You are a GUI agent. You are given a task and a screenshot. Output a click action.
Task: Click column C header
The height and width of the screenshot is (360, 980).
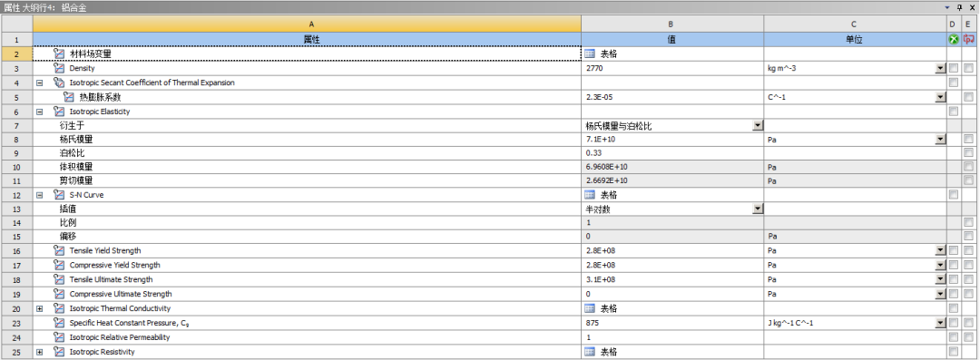click(x=855, y=24)
